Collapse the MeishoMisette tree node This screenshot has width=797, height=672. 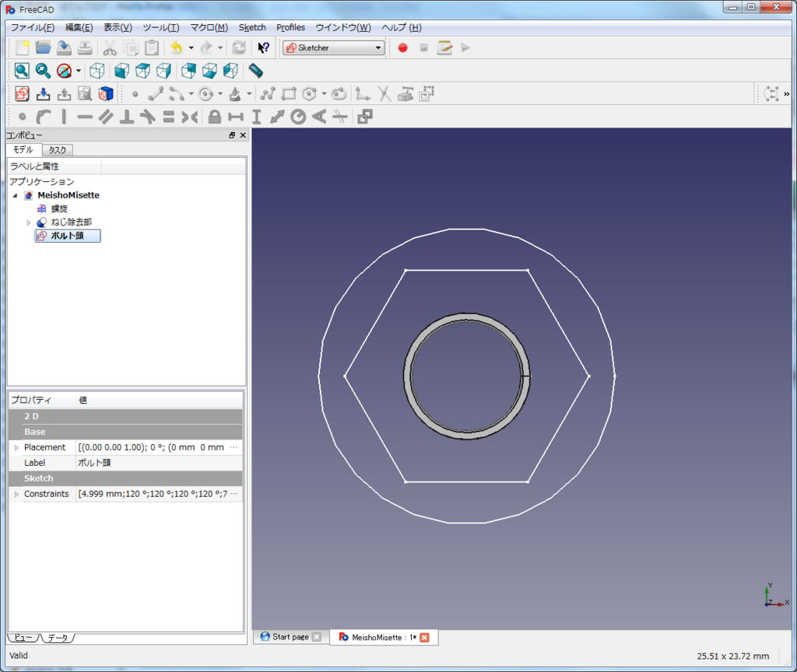(15, 195)
